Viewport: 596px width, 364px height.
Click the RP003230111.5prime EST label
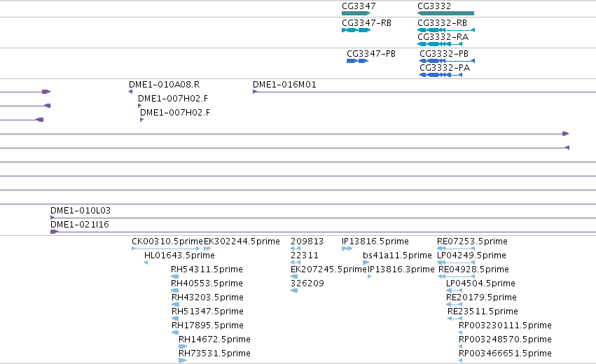[505, 325]
